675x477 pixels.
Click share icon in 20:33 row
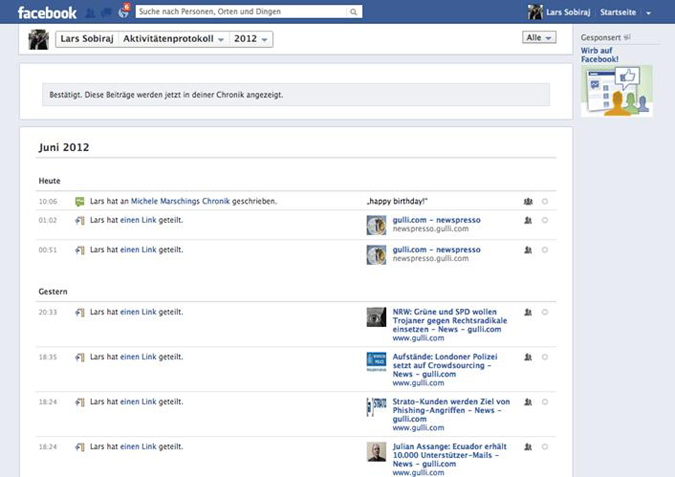click(x=80, y=313)
